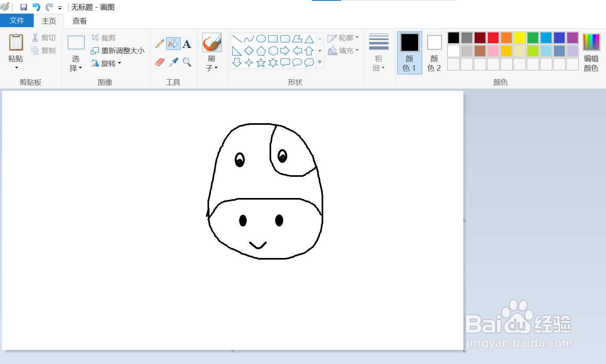Open the 轮廓 (Outline) dropdown
606x364 pixels.
pyautogui.click(x=343, y=38)
